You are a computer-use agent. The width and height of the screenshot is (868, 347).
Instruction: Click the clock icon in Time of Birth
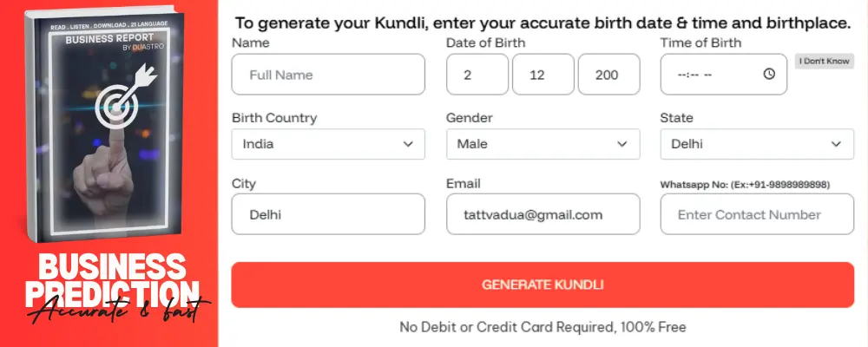click(x=769, y=75)
